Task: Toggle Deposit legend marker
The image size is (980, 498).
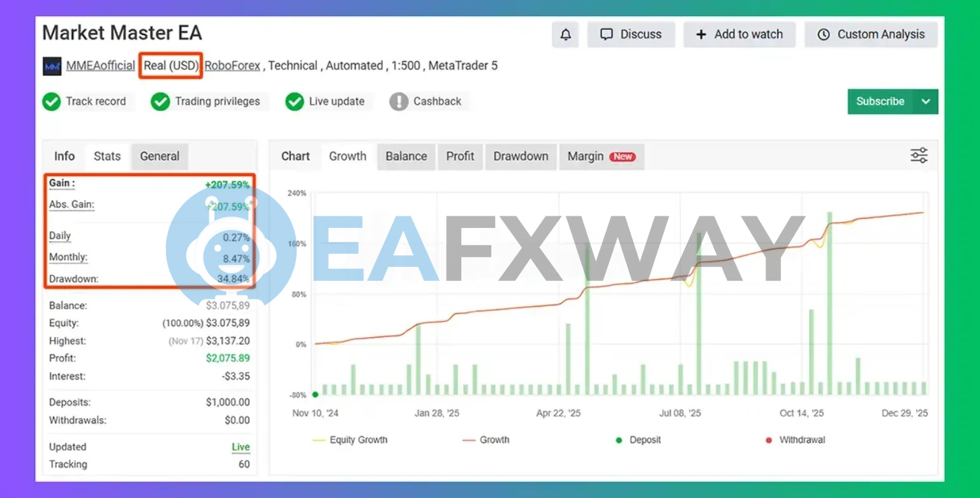Action: pos(637,440)
